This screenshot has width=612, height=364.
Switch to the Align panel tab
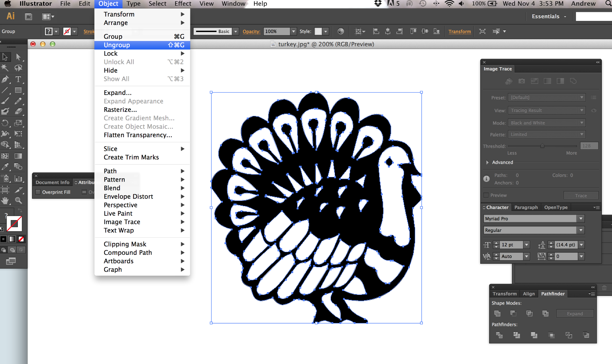coord(529,294)
